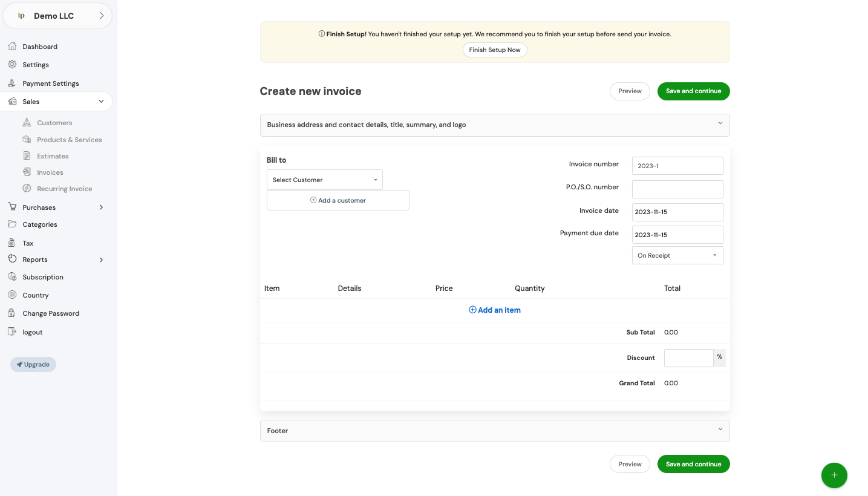
Task: Click the Finish Setup Now button
Action: (x=494, y=50)
